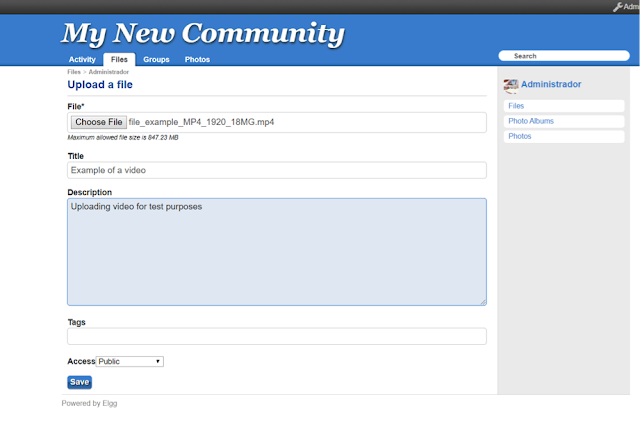Open Photo Albums in the sidebar
The image size is (640, 429).
[x=564, y=121]
